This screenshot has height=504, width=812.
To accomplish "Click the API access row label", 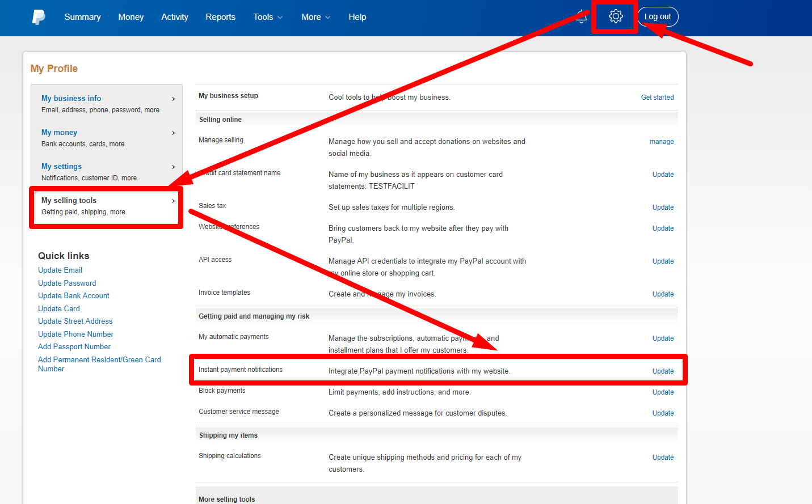I will (x=215, y=260).
